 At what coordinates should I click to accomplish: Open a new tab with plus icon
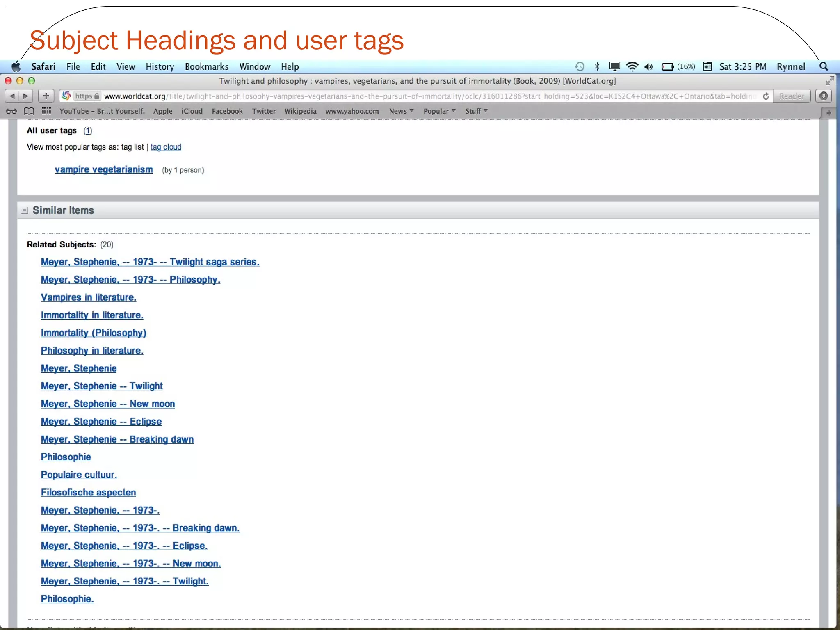829,112
